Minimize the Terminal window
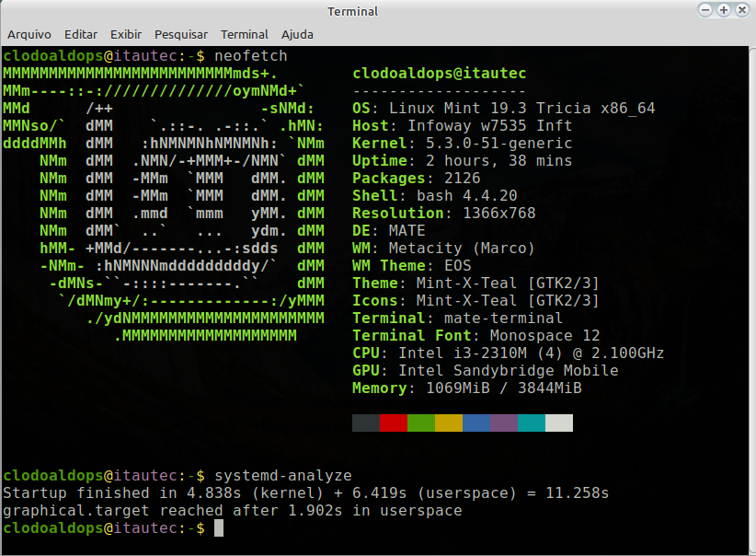 tap(705, 10)
